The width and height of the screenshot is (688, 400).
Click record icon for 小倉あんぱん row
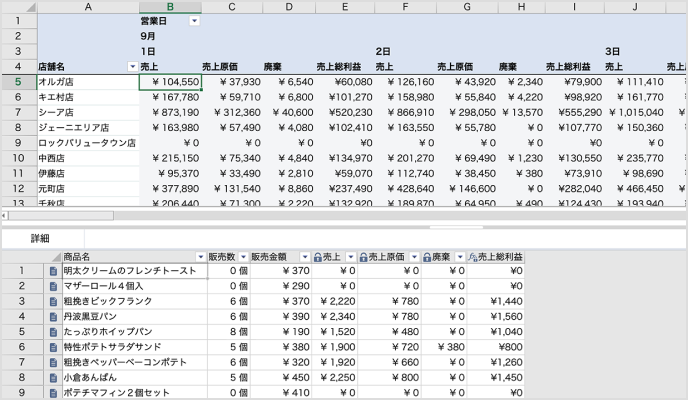pos(53,377)
